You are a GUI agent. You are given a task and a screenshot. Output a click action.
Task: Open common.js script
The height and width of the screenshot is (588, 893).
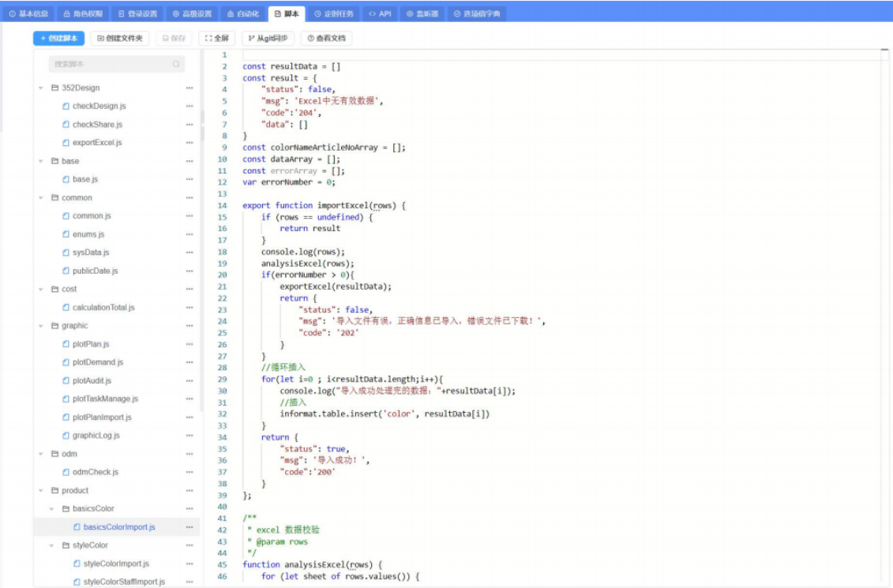coord(92,215)
